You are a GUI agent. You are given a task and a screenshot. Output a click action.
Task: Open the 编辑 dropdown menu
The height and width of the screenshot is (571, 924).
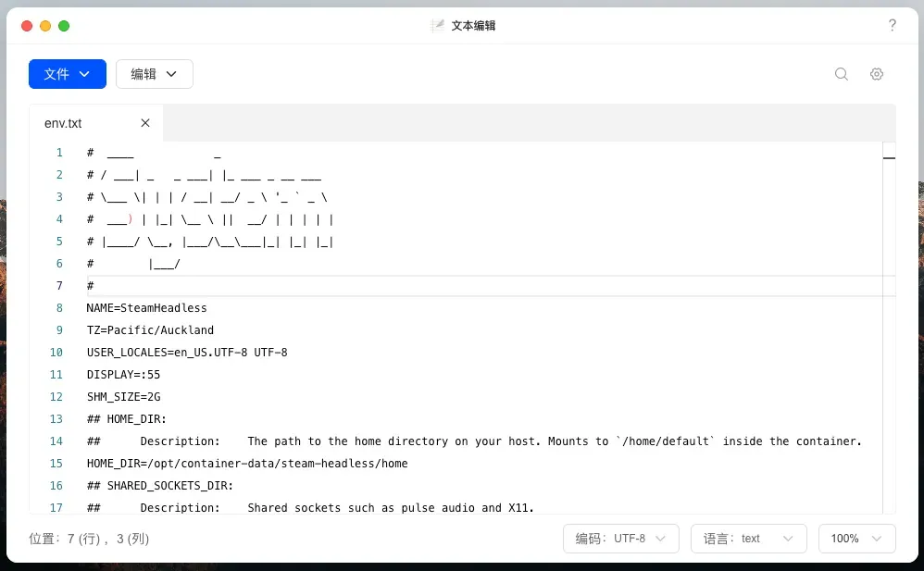coord(154,74)
